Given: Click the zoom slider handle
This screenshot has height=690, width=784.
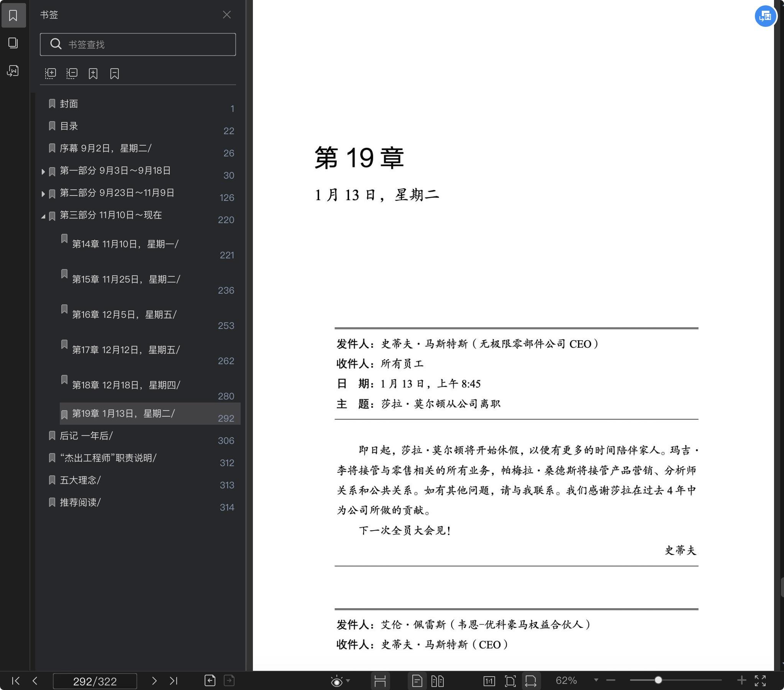Looking at the screenshot, I should pos(658,680).
